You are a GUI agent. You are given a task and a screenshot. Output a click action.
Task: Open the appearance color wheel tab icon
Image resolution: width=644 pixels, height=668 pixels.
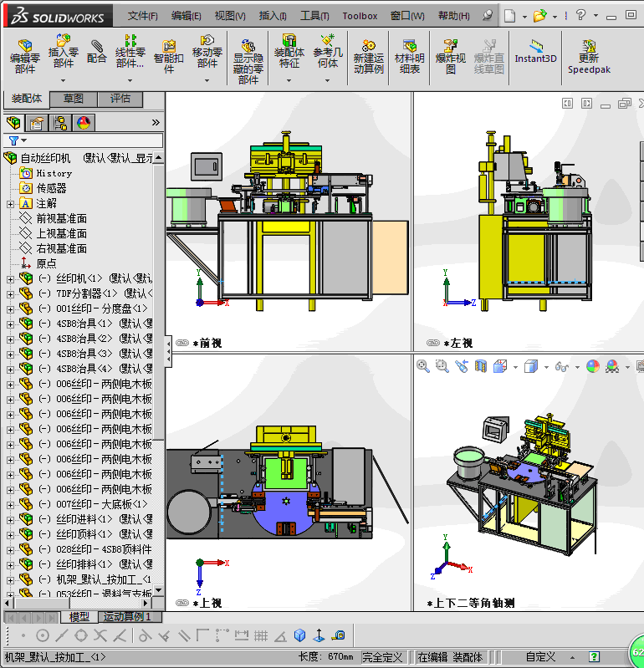tap(84, 123)
